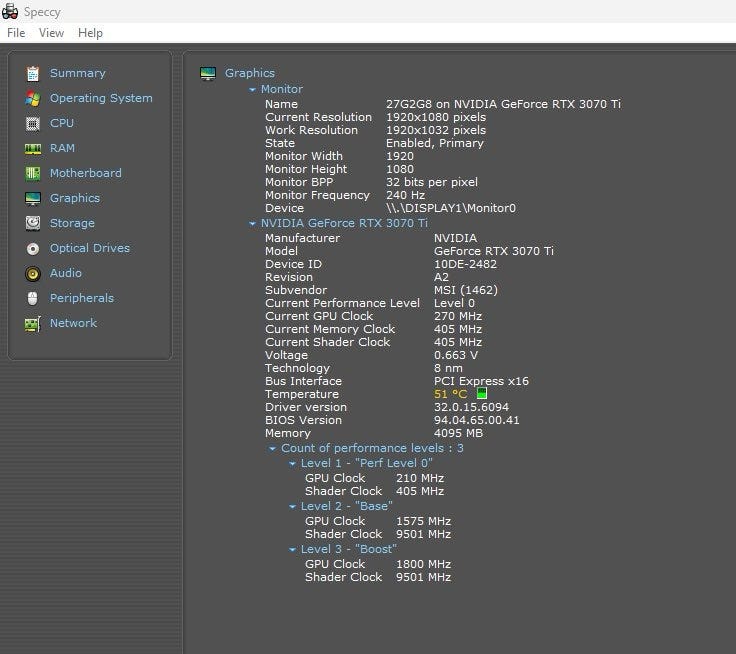Open the Motherboard icon in sidebar

[x=33, y=173]
